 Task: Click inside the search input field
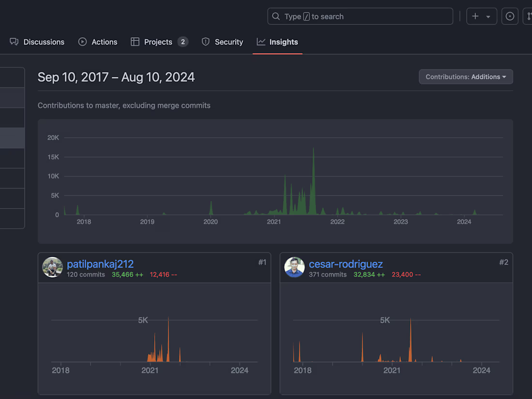coord(360,16)
